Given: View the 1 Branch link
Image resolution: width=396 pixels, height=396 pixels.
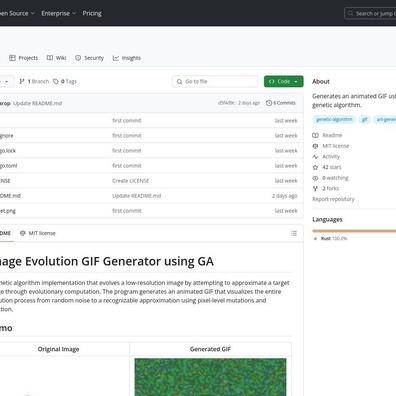Looking at the screenshot, I should click(34, 81).
